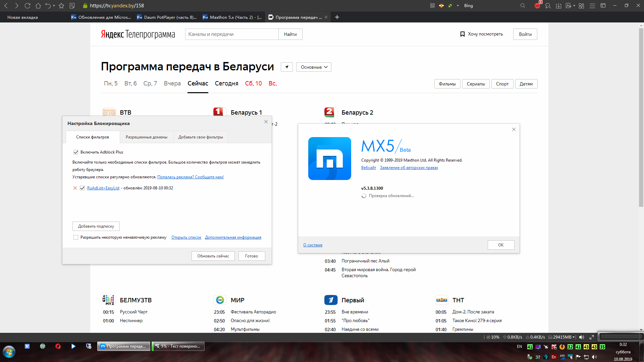Open the undo closed tabs dropdown arrow

pyautogui.click(x=54, y=6)
